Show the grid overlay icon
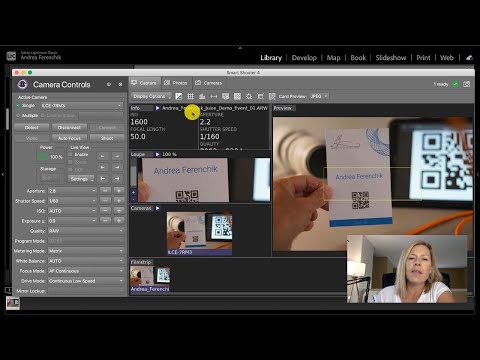The width and height of the screenshot is (480, 360). pyautogui.click(x=190, y=96)
